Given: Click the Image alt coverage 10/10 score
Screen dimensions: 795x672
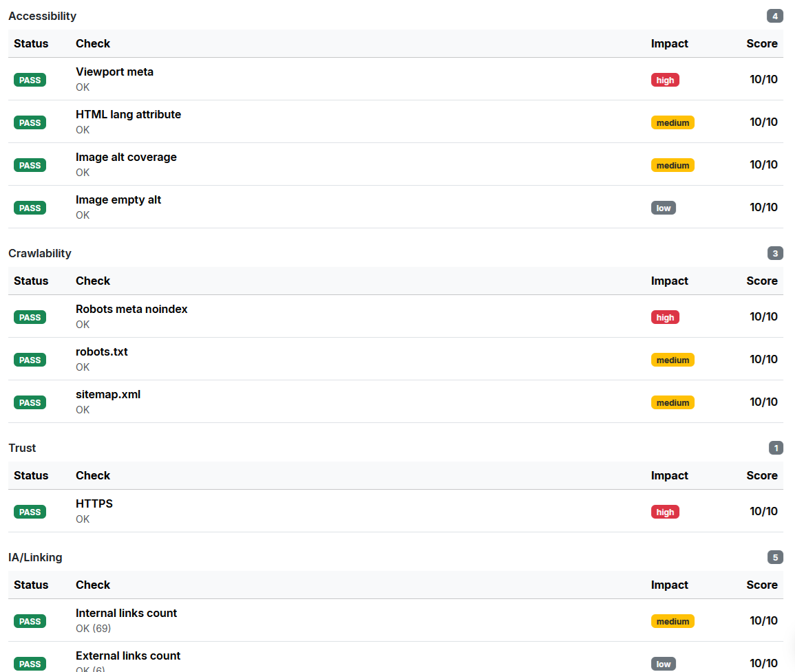Looking at the screenshot, I should [763, 164].
